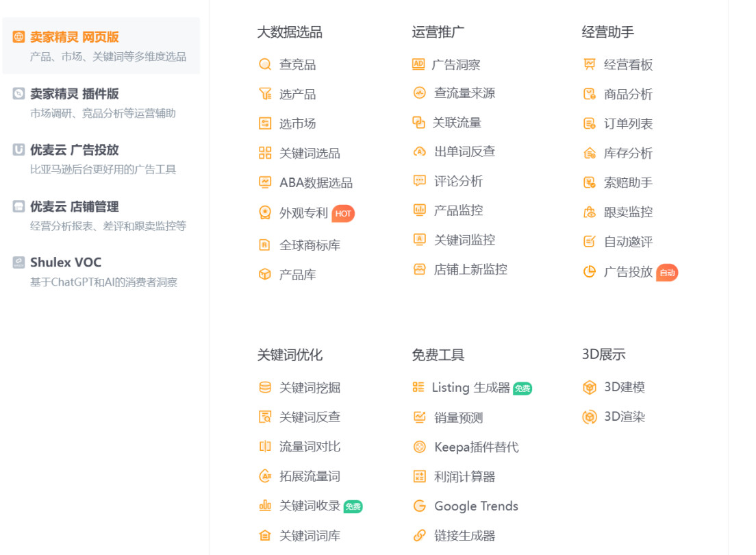Click the 选产品 funnel icon
The height and width of the screenshot is (555, 756).
click(x=265, y=94)
